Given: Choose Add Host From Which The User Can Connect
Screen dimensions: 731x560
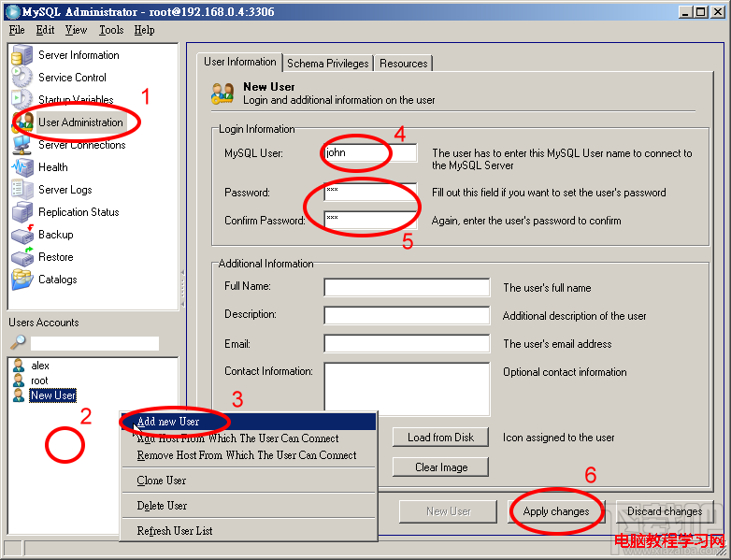Looking at the screenshot, I should tap(249, 438).
